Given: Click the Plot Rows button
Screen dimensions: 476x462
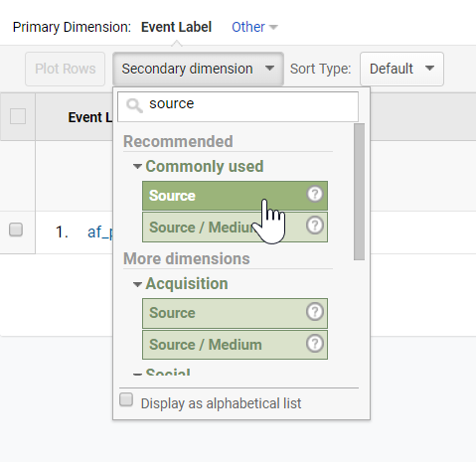Looking at the screenshot, I should [66, 69].
